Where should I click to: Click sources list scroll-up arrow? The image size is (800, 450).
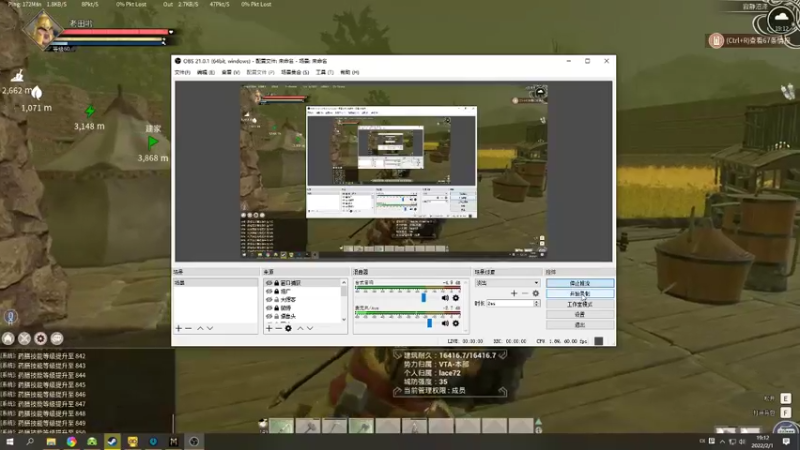pos(344,282)
